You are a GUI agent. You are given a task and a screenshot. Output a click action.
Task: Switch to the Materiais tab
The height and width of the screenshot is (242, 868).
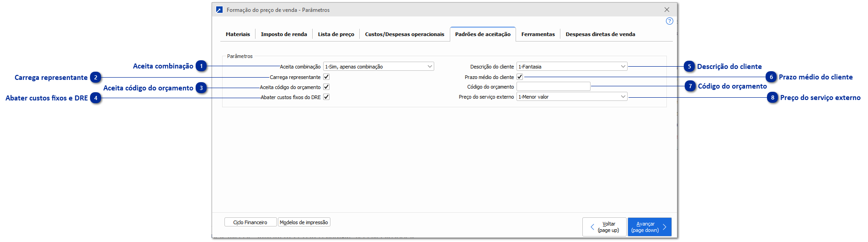coord(238,34)
